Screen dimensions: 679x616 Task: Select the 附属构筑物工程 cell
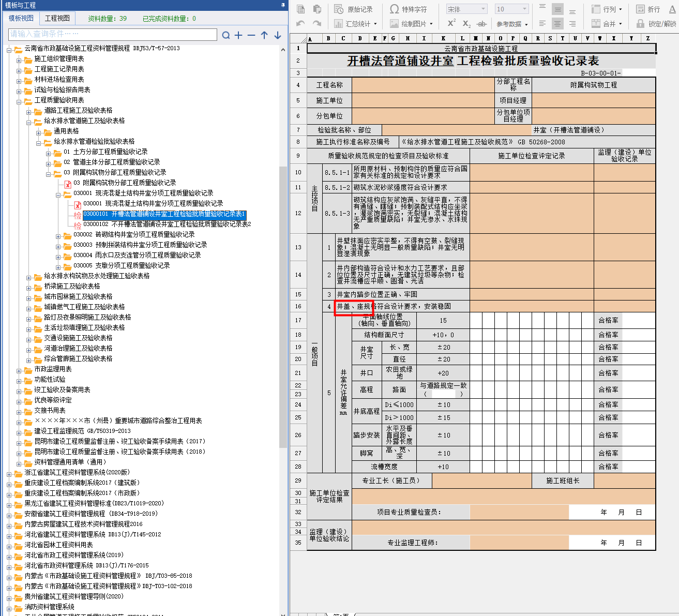[594, 85]
